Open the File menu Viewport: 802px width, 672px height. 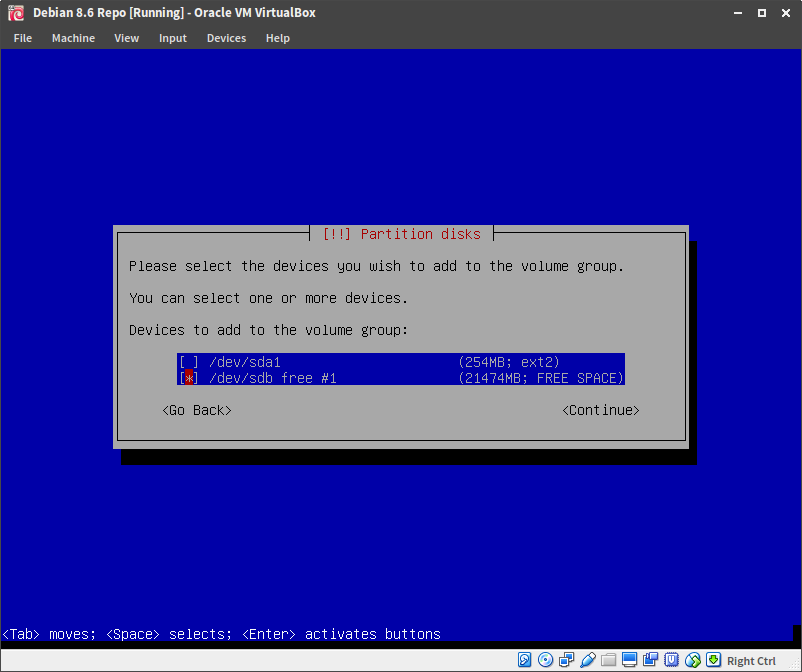[23, 38]
